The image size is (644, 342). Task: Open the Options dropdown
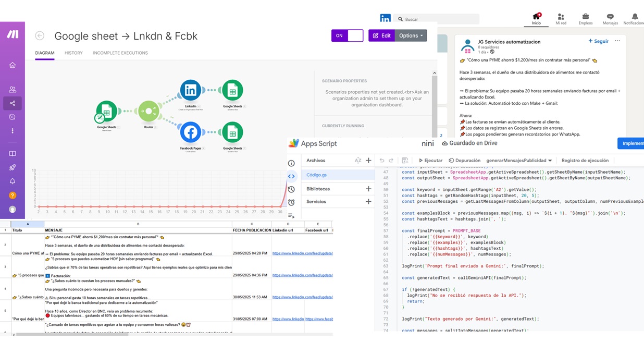pos(411,35)
